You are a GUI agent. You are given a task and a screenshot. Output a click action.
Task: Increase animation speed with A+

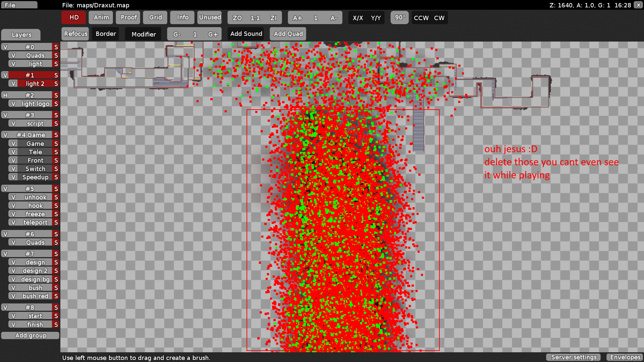click(297, 18)
